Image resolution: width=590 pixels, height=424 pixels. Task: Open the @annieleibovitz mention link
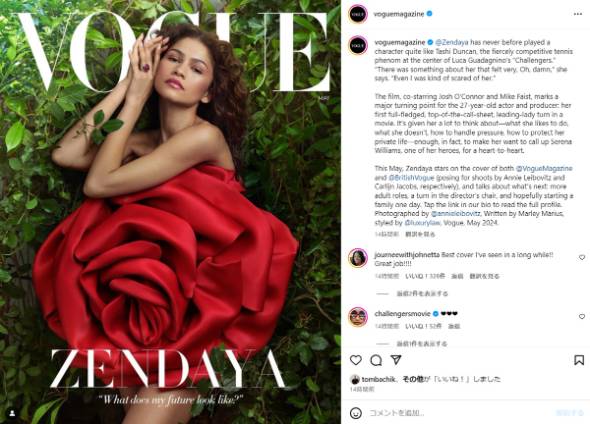[455, 213]
